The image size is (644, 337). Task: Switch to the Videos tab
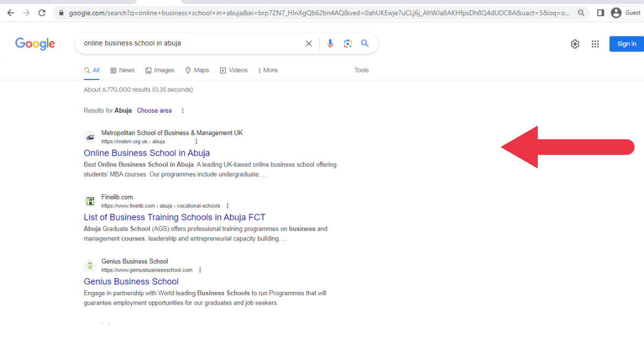233,70
